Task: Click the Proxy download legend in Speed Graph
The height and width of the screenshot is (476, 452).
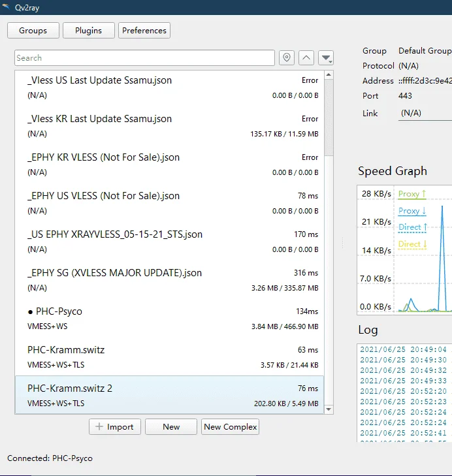Action: pos(412,211)
